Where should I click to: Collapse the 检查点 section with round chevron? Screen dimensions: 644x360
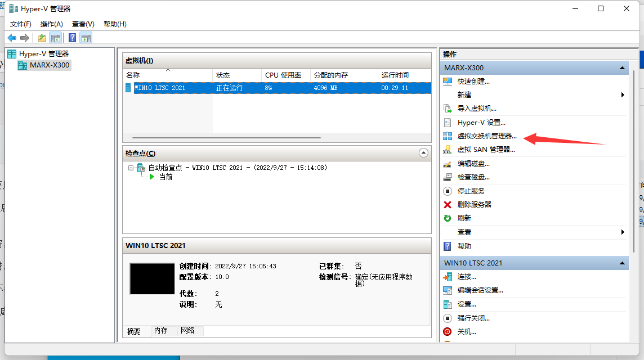424,153
